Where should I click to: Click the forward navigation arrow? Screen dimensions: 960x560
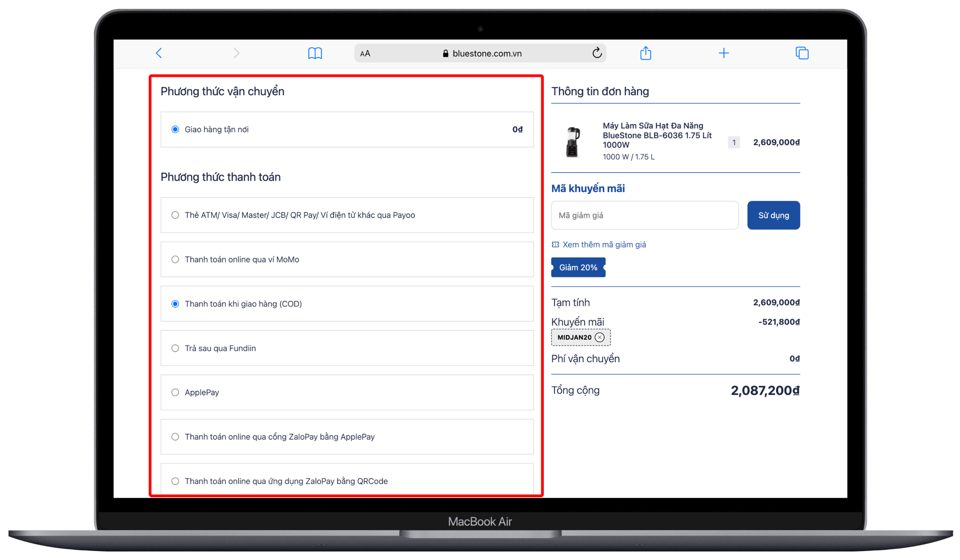point(236,53)
